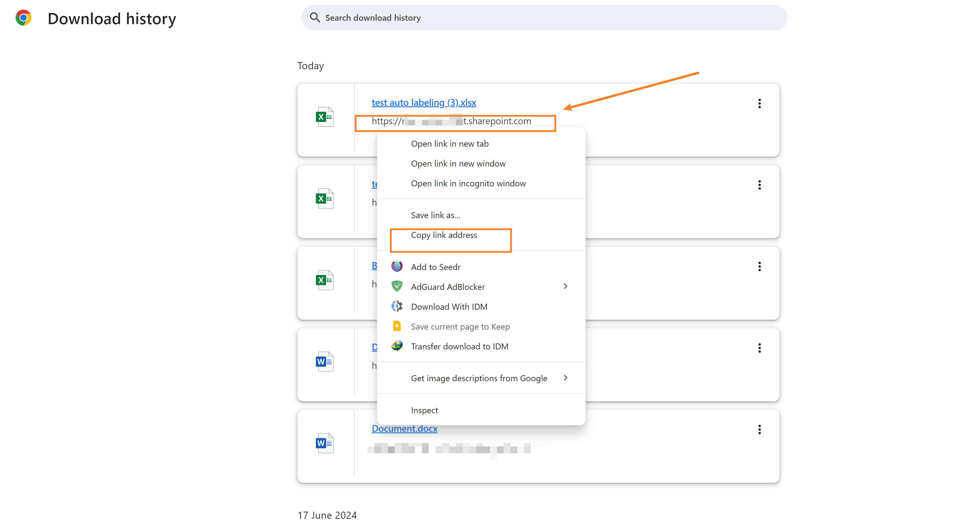Click Excel file icon of first download
This screenshot has width=980, height=525.
[324, 117]
